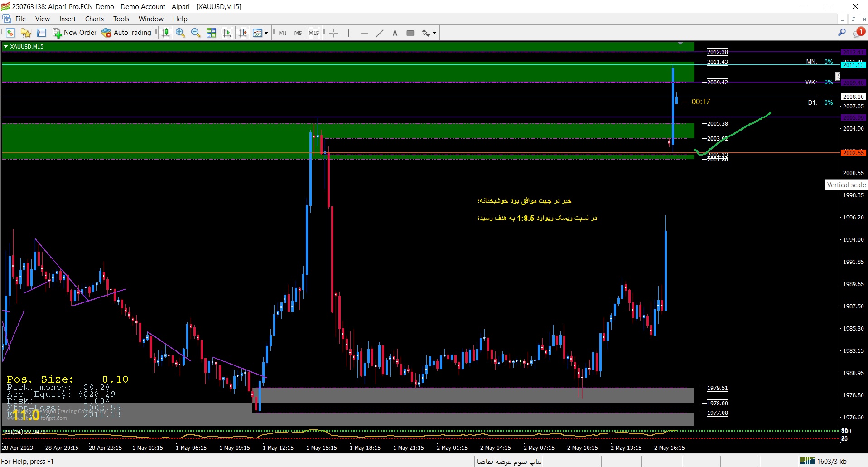Switch to the M5 timeframe

coord(298,33)
